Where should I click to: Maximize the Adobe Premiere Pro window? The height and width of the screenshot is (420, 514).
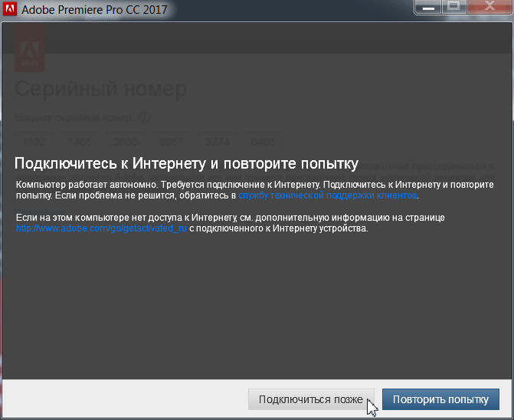(453, 6)
